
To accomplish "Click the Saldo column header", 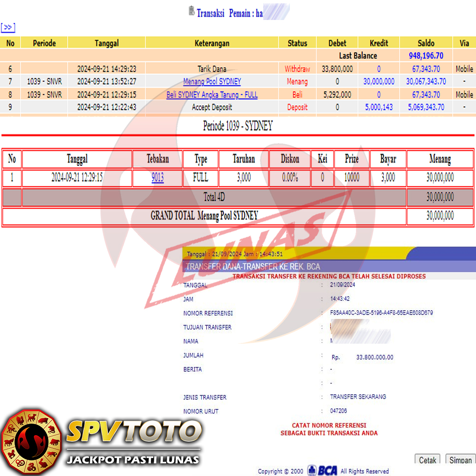I will pyautogui.click(x=426, y=43).
